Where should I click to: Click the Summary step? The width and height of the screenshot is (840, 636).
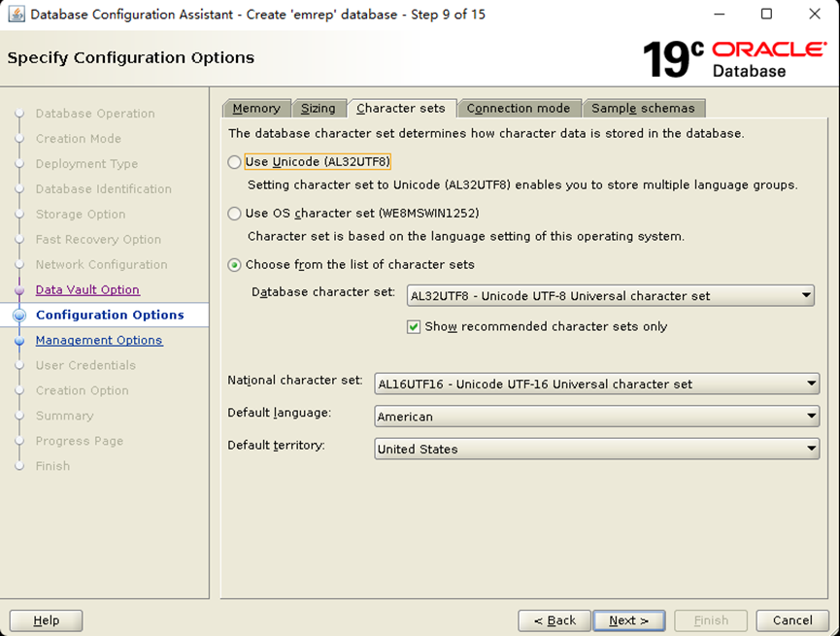point(65,416)
